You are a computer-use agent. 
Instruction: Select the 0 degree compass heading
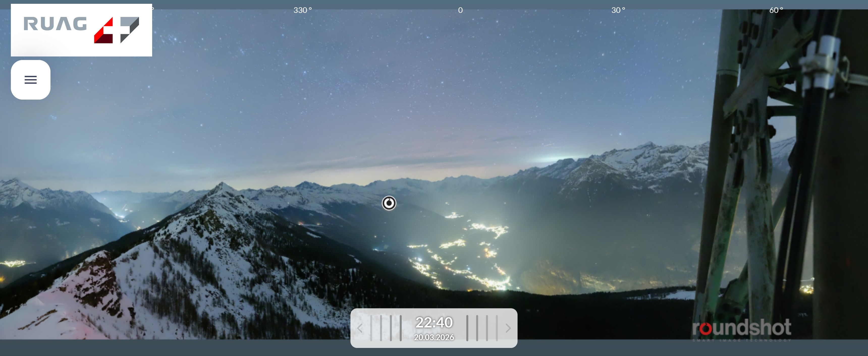[460, 10]
